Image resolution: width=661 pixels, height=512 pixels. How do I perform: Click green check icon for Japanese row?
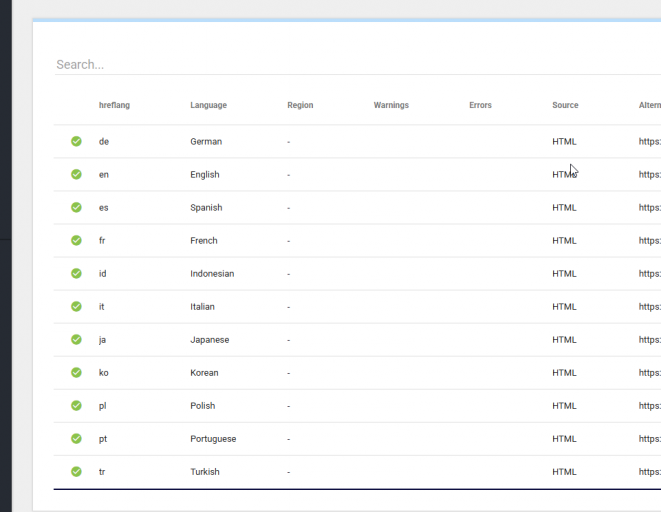pyautogui.click(x=76, y=339)
